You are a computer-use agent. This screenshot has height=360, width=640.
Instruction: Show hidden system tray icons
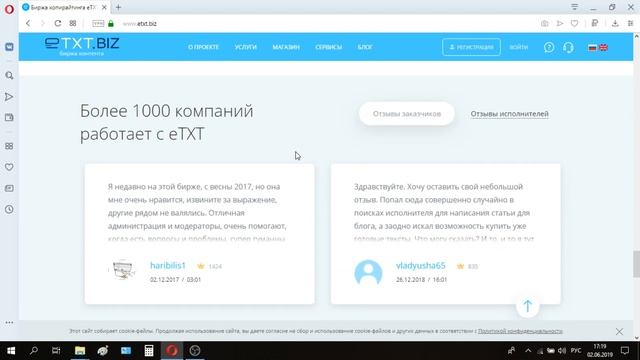(528, 351)
